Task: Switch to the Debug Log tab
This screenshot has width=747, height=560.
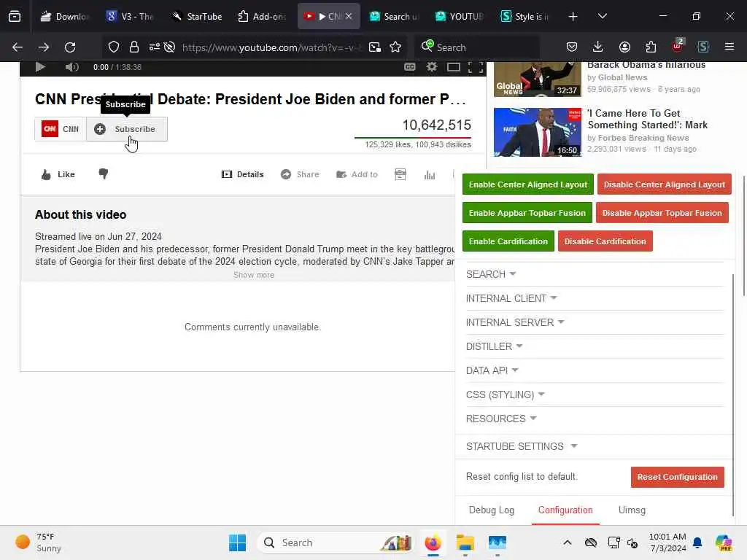Action: 491,510
